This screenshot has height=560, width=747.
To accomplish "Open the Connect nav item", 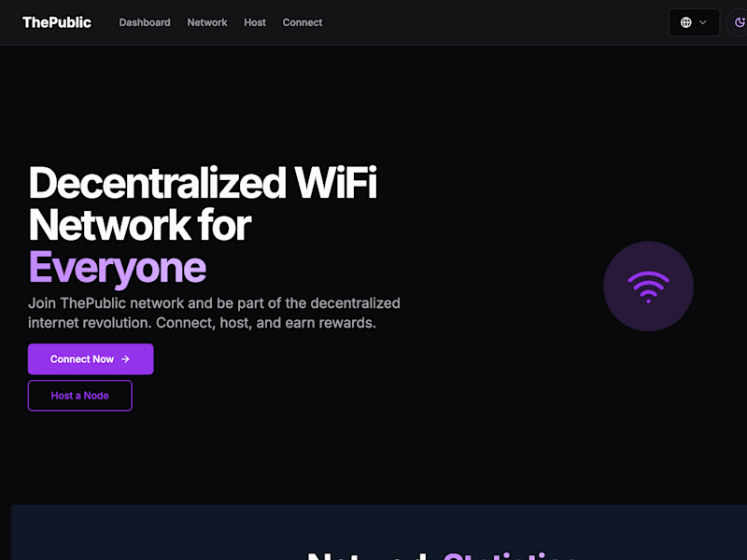I will click(302, 22).
